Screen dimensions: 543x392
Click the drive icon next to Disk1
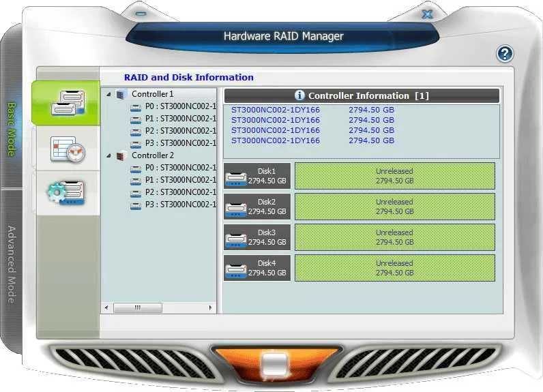pyautogui.click(x=235, y=179)
